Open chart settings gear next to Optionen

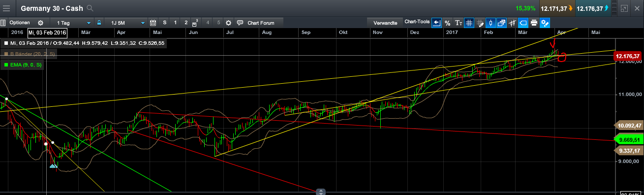click(40, 23)
